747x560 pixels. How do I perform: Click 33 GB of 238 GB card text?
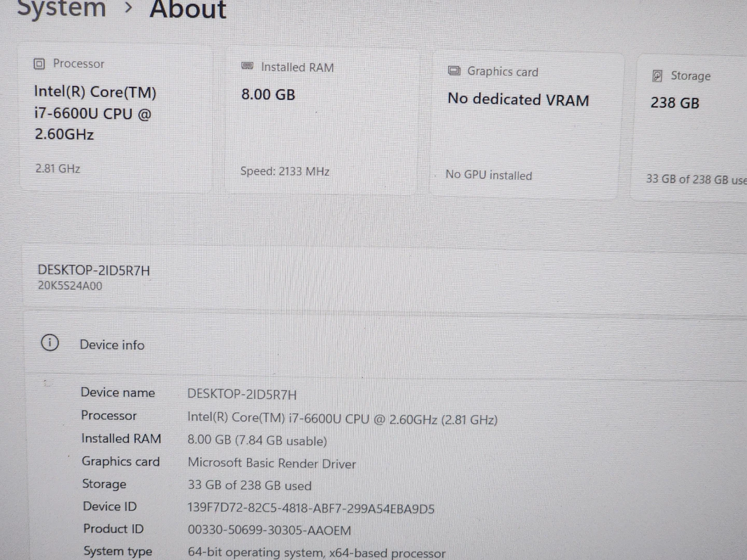pyautogui.click(x=696, y=179)
